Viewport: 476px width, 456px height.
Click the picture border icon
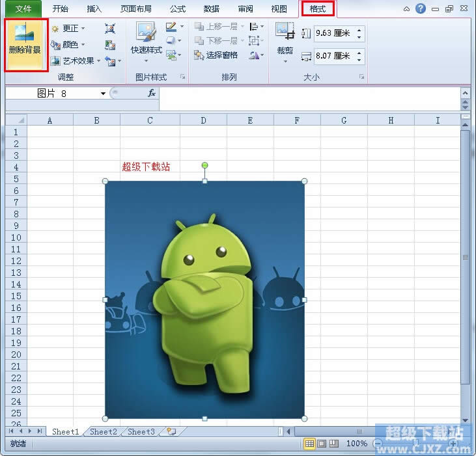tap(171, 27)
